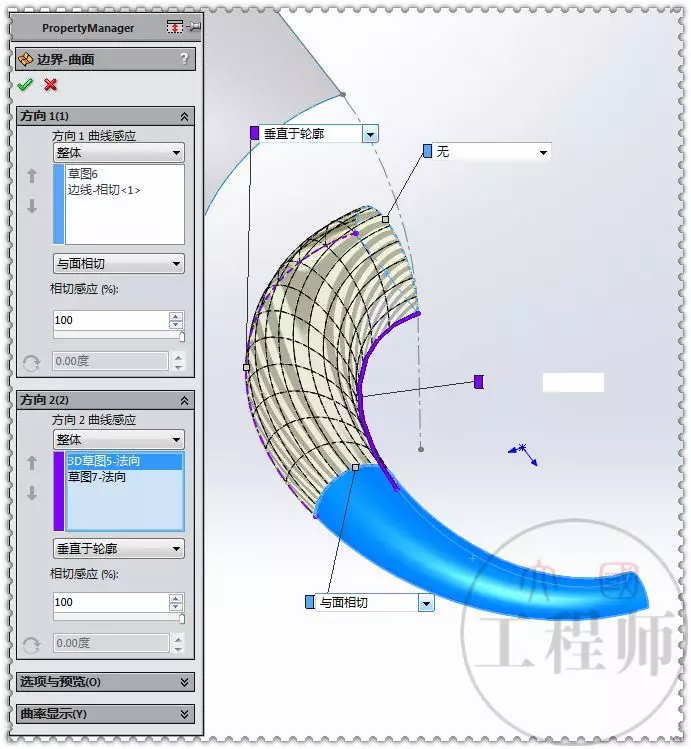Click the PropertyManager detach/split panel icon
The image size is (691, 749).
175,27
